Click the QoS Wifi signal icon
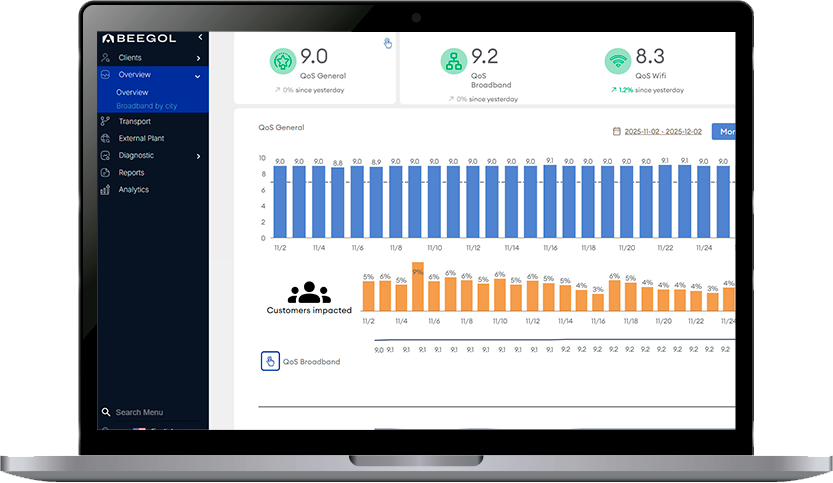The image size is (833, 483). (x=619, y=62)
